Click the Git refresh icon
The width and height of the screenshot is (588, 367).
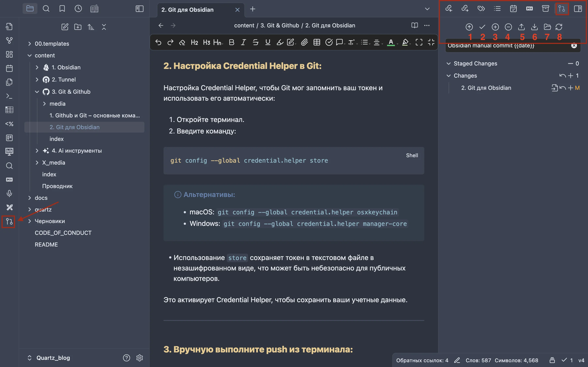pos(559,27)
